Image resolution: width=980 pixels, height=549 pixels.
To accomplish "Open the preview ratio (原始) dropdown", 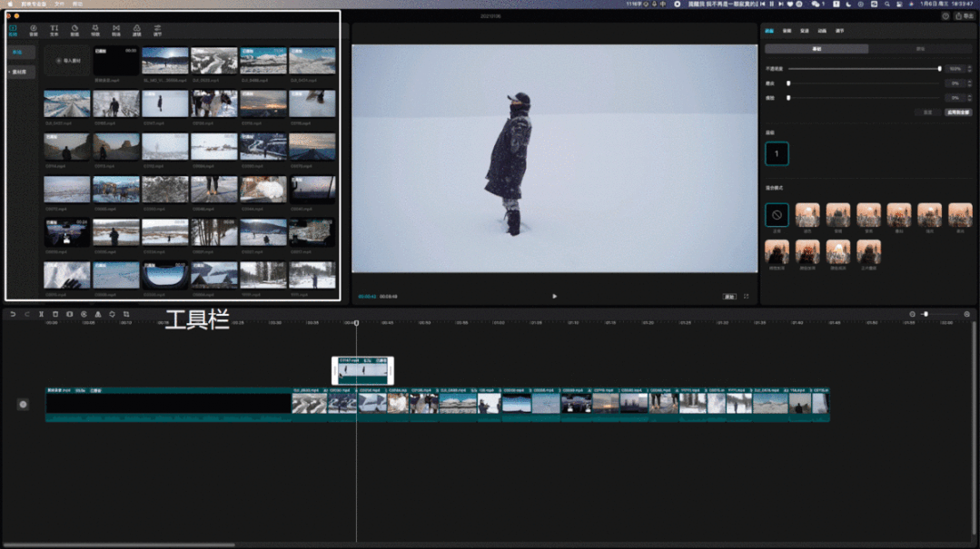I will point(729,296).
